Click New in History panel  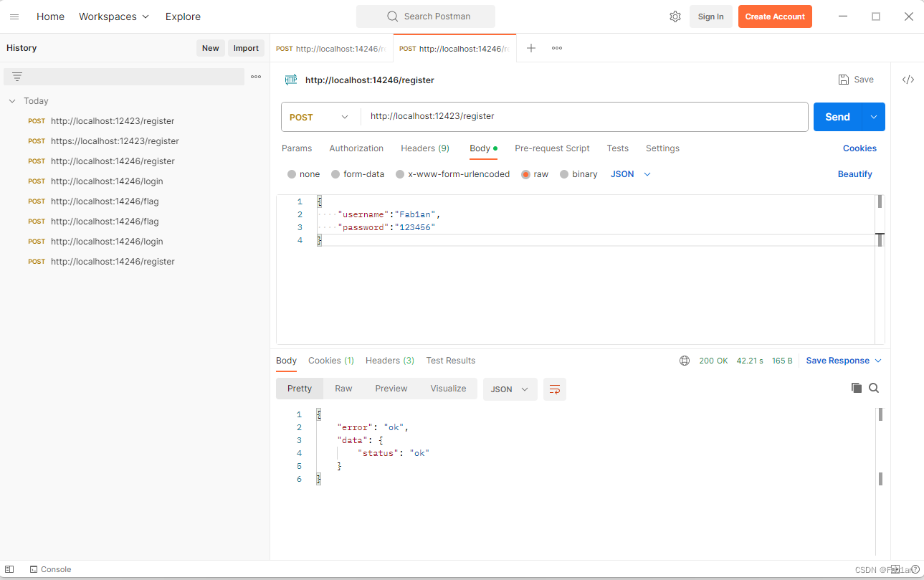(x=211, y=48)
